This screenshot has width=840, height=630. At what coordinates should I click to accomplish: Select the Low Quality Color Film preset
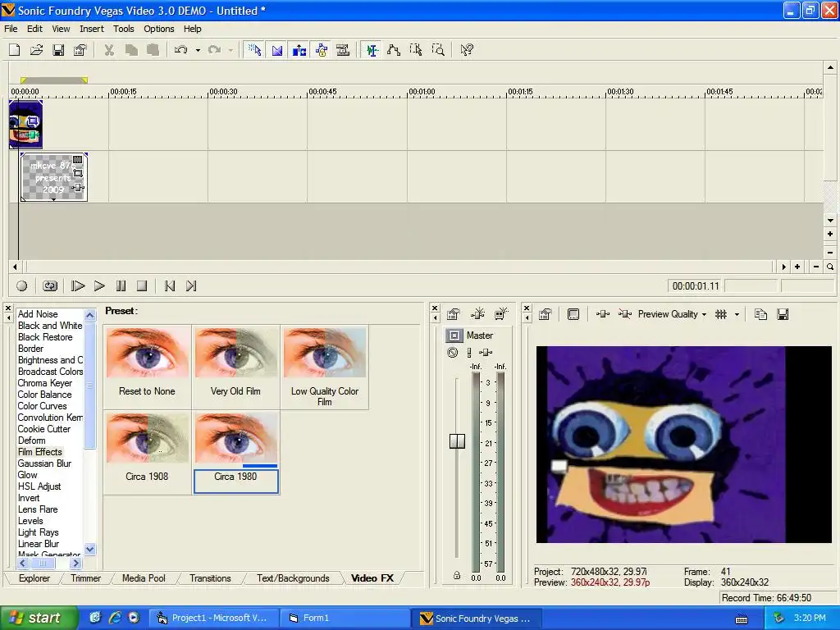[325, 367]
